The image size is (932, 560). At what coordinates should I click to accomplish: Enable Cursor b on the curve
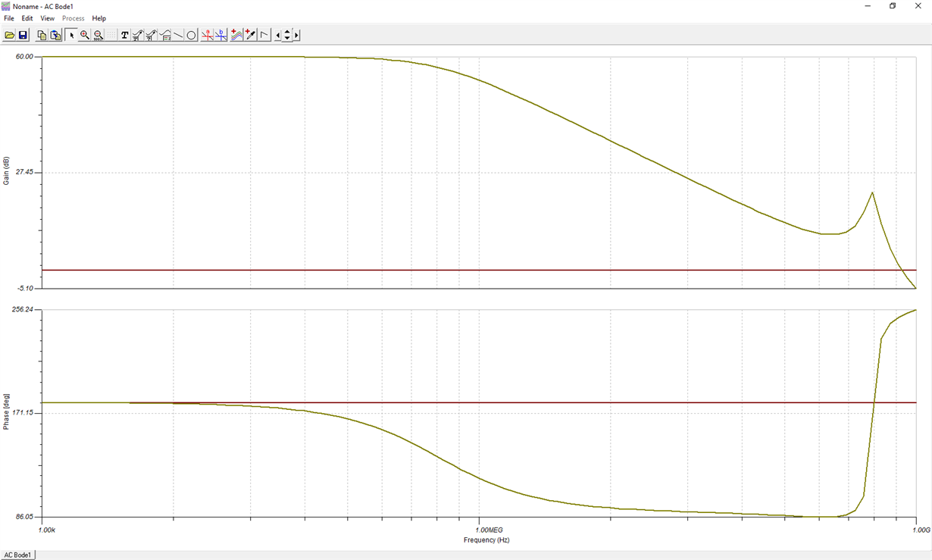220,35
